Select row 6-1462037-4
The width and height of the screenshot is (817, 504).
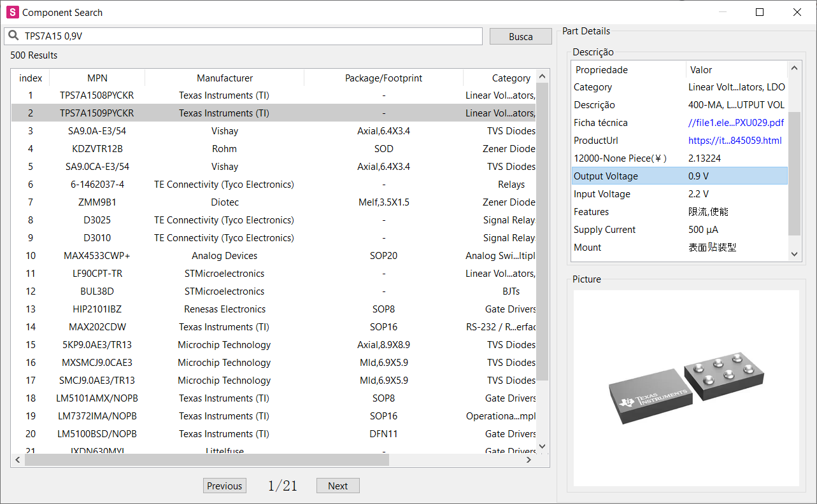pos(274,185)
